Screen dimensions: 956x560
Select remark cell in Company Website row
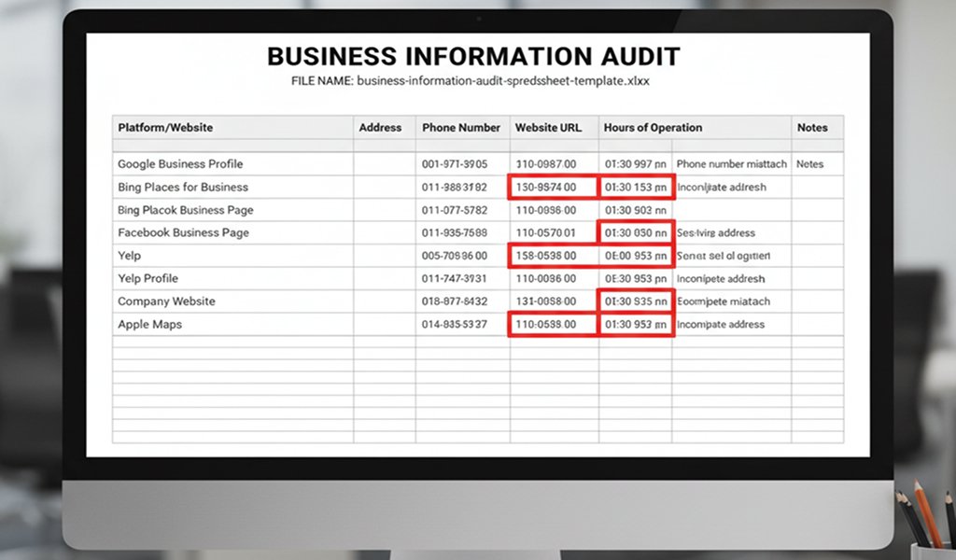tap(732, 301)
